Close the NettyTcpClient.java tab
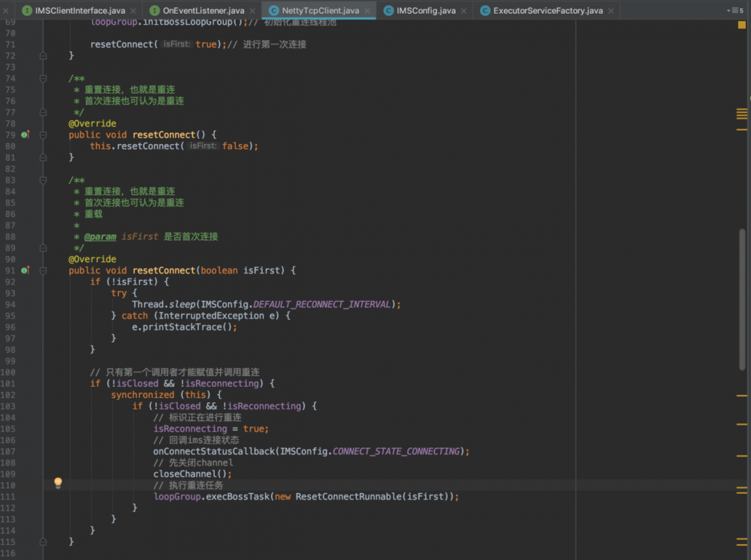 pos(366,11)
